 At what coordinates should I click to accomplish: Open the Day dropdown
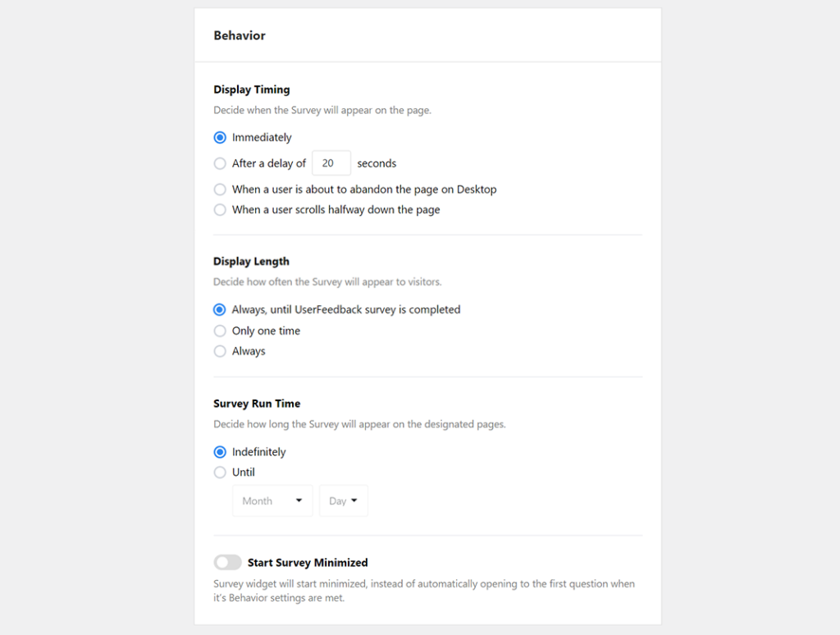(343, 500)
